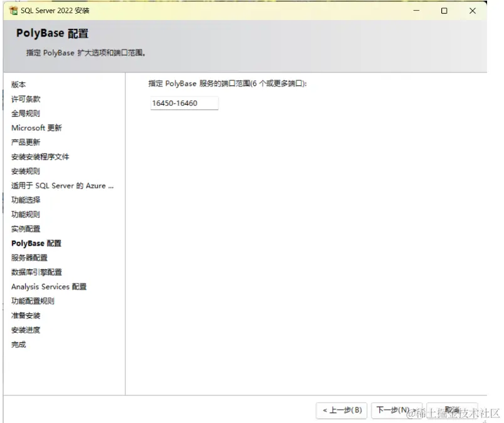Select the 安装安装程序文件 step
The width and height of the screenshot is (504, 423).
click(40, 157)
